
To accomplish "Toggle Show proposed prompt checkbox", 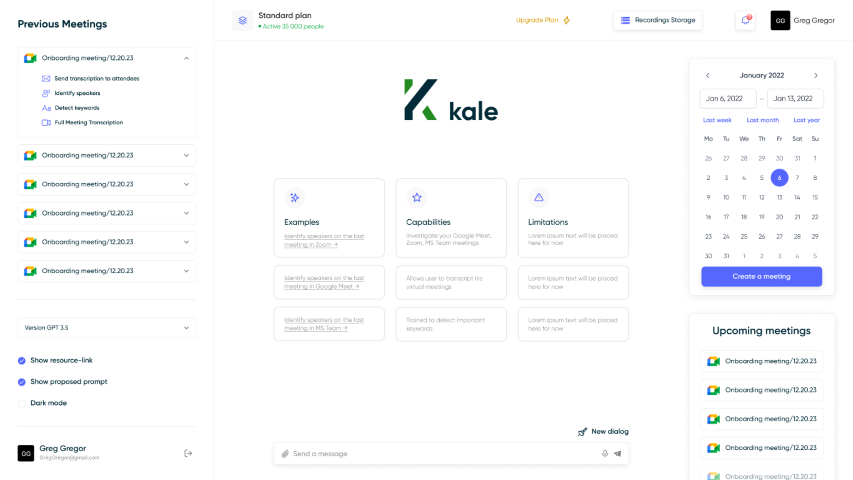I will [22, 381].
